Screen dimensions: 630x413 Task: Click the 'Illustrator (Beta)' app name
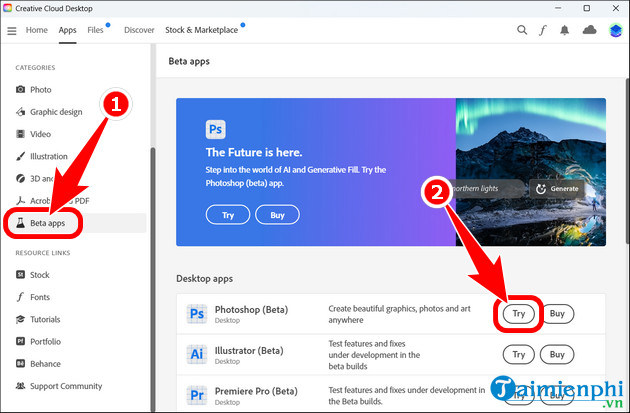tap(249, 351)
